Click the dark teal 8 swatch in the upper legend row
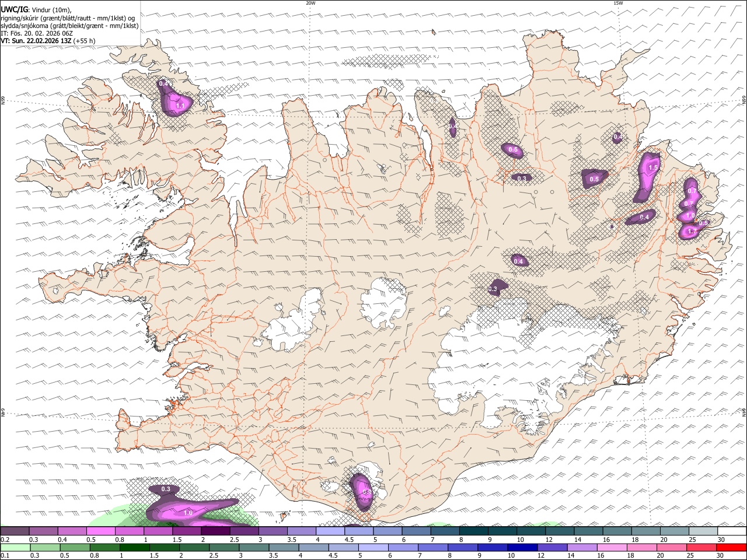Screen dimensions: 747x560 point(474,531)
